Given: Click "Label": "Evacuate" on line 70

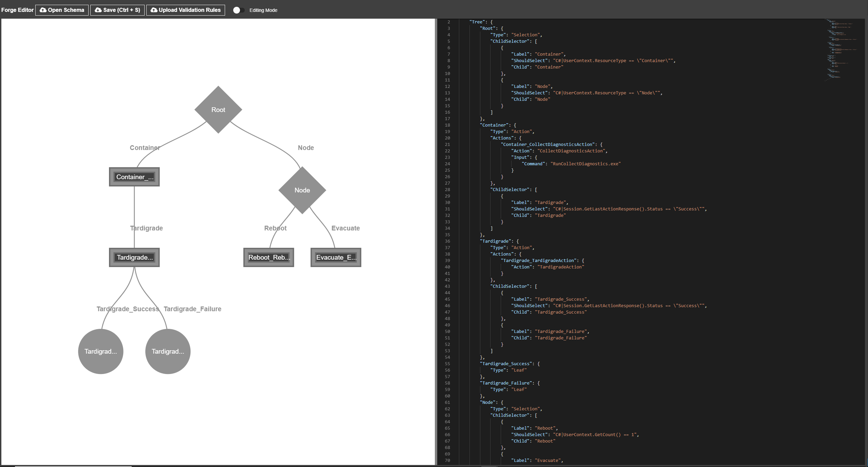Looking at the screenshot, I should 536,460.
